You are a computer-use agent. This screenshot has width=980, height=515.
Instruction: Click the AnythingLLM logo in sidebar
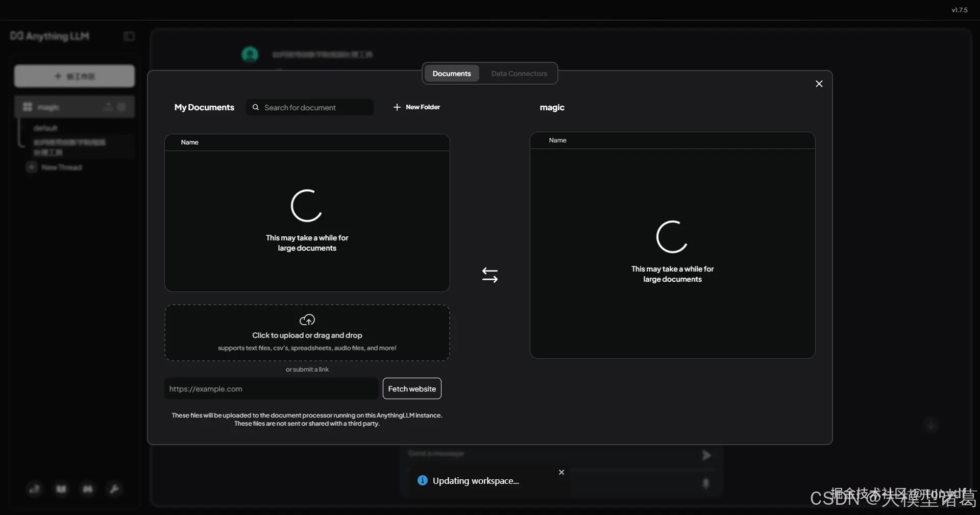coord(50,36)
